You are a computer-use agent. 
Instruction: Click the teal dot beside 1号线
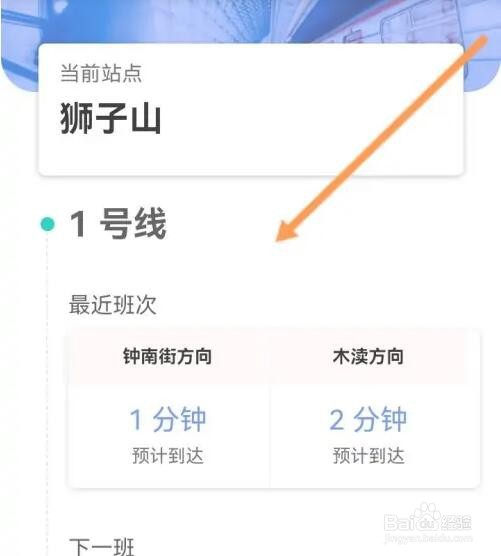tap(48, 224)
